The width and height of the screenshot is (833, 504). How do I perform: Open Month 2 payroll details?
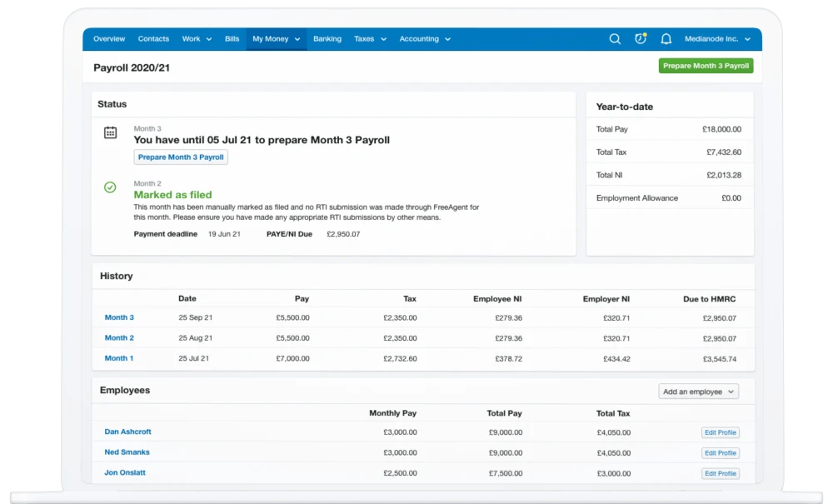119,337
